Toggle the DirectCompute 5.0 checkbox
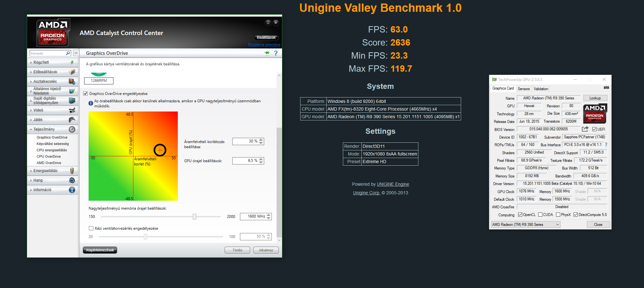The height and width of the screenshot is (288, 644). point(575,215)
